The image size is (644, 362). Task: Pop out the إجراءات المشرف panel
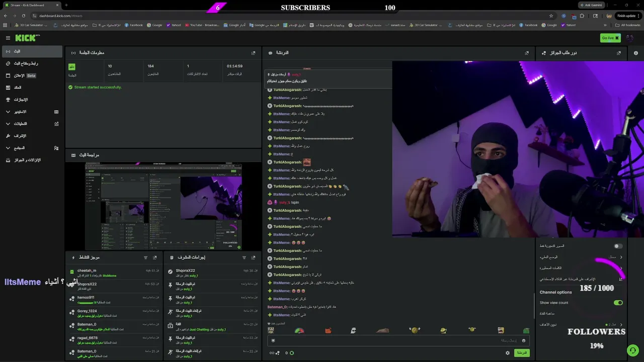[x=253, y=257]
